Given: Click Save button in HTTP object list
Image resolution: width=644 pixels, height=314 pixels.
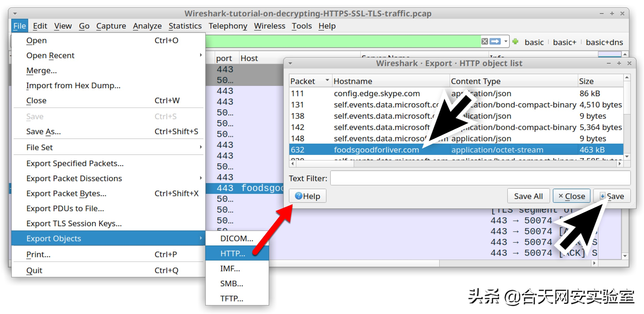Looking at the screenshot, I should 612,196.
